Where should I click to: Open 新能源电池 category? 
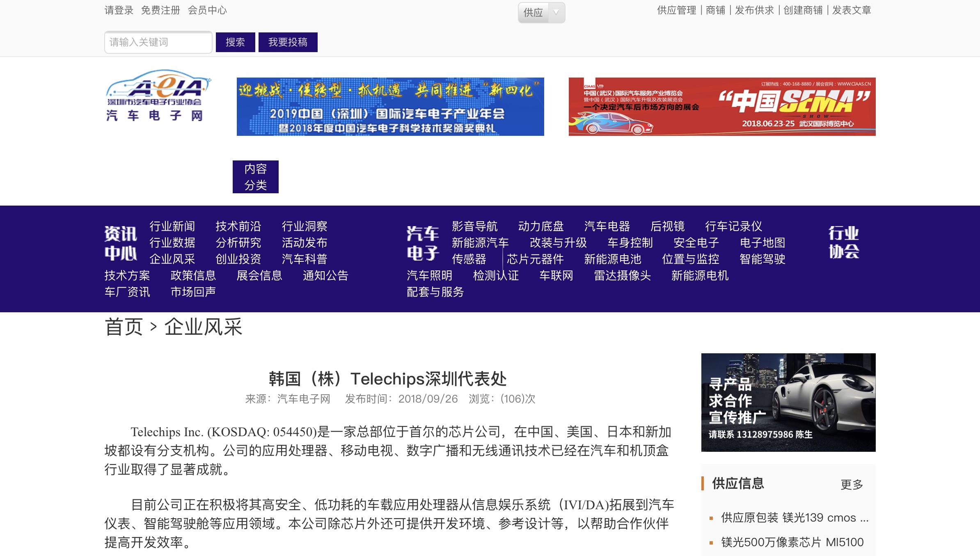point(613,259)
